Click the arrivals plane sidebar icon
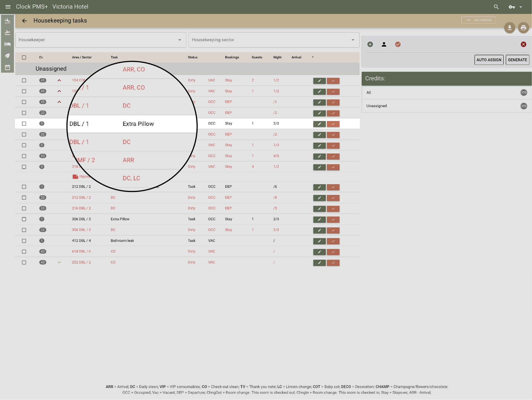Viewport: 532px width, 400px height. (x=7, y=20)
